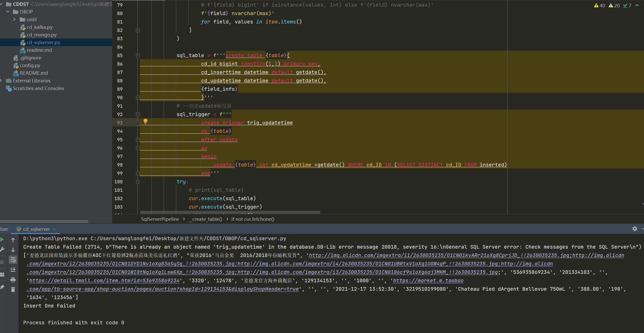
Task: Fold the try block at line 100
Action: point(138,182)
